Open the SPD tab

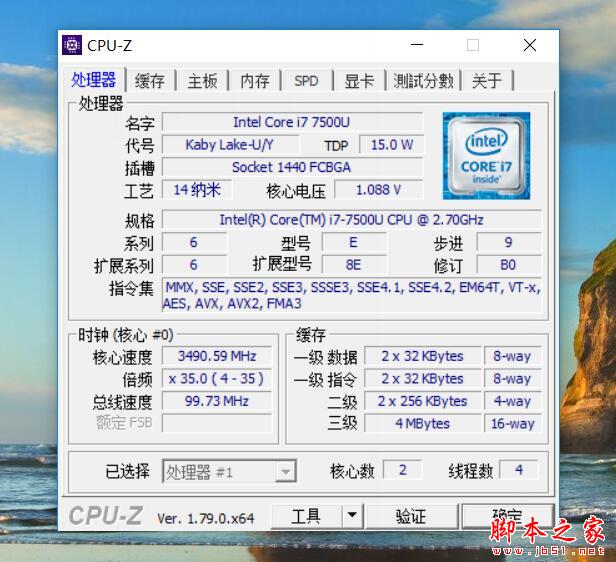coord(306,81)
